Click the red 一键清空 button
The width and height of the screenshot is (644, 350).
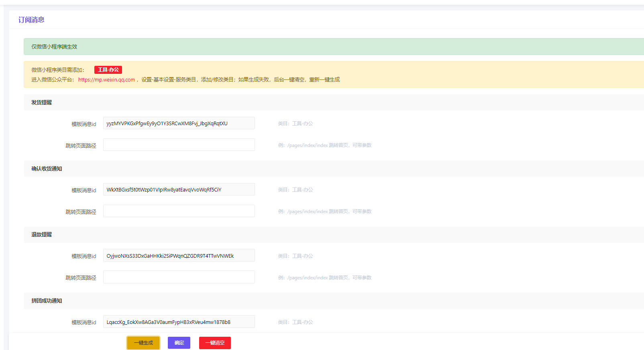tap(215, 343)
